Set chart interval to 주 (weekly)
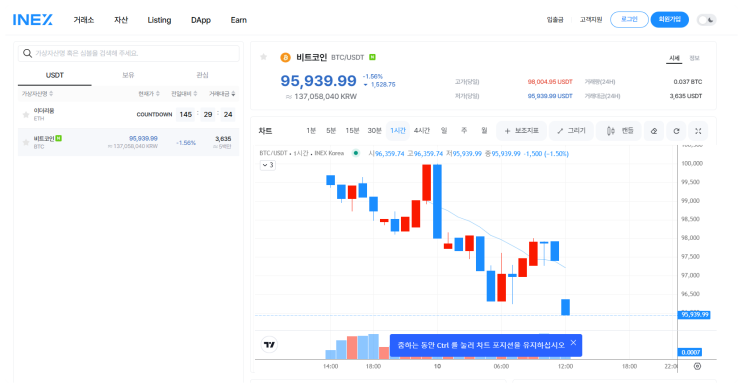 [464, 131]
